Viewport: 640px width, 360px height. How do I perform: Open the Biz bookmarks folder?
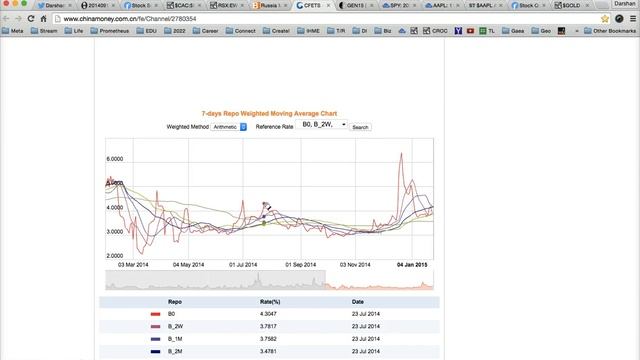pyautogui.click(x=383, y=31)
